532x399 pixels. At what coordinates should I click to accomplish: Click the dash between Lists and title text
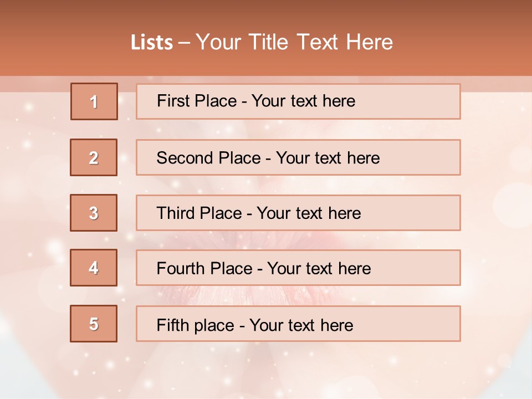pyautogui.click(x=185, y=42)
